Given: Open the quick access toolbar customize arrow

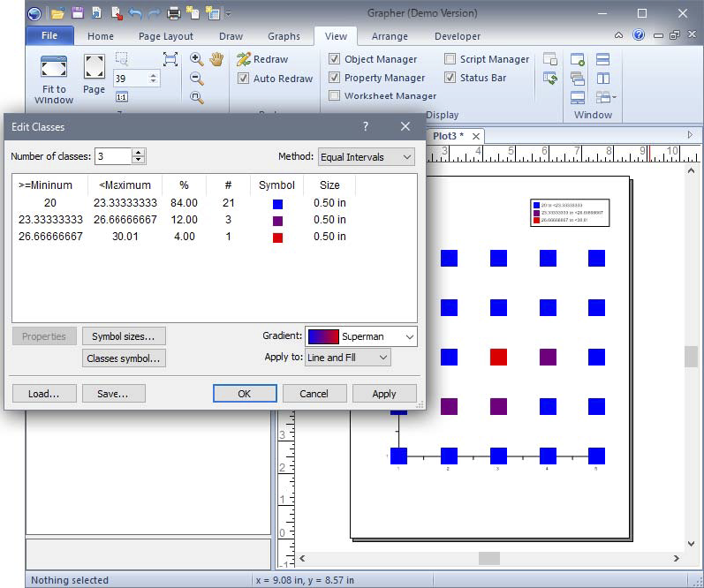Looking at the screenshot, I should [x=228, y=13].
